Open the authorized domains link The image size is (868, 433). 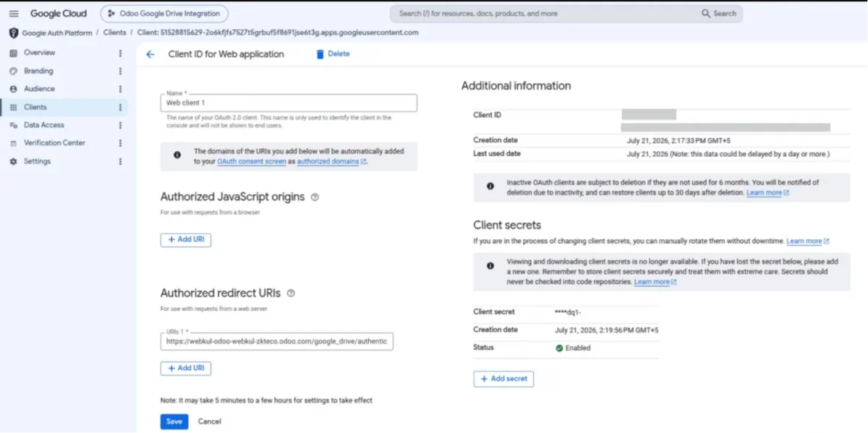click(331, 162)
